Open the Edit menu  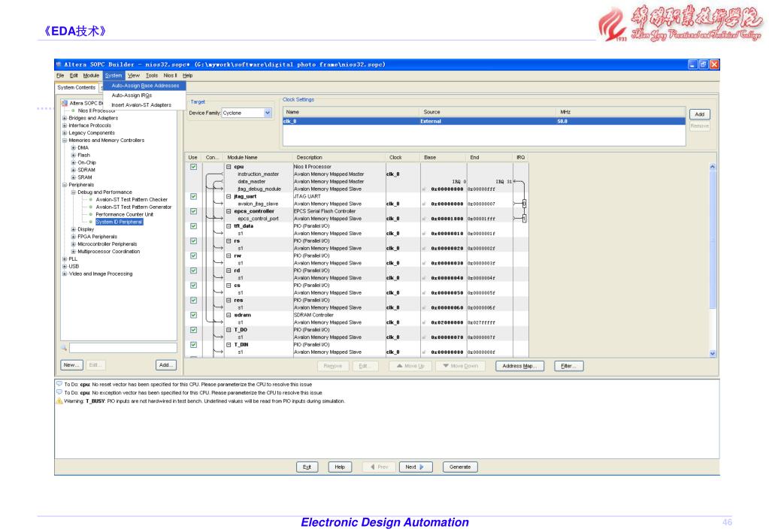tap(74, 75)
